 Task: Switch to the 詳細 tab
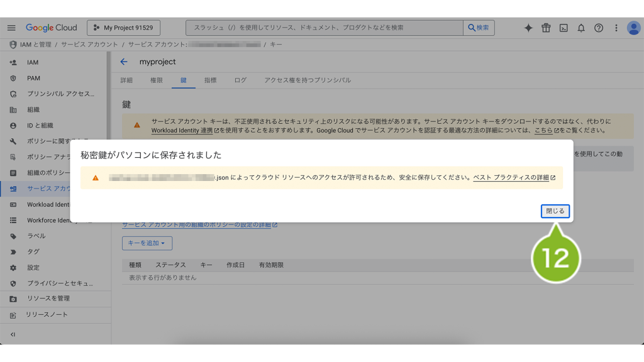pyautogui.click(x=126, y=80)
